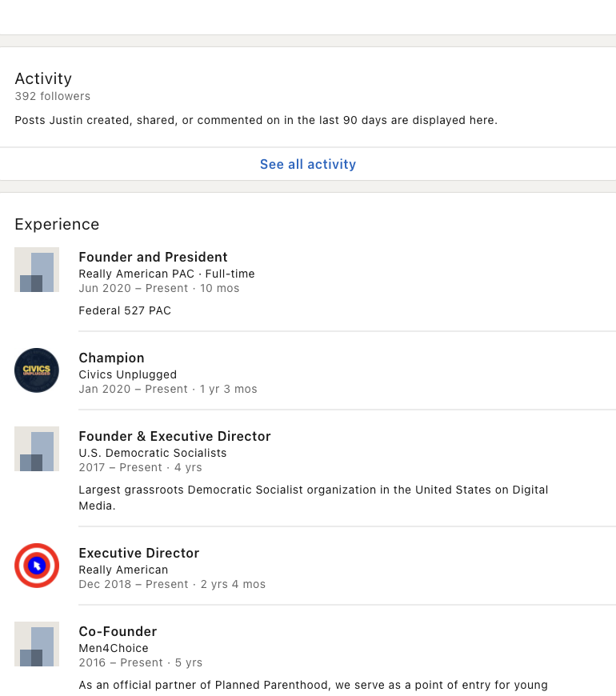This screenshot has width=616, height=696.
Task: Open the Co-Founder position title
Action: [118, 631]
